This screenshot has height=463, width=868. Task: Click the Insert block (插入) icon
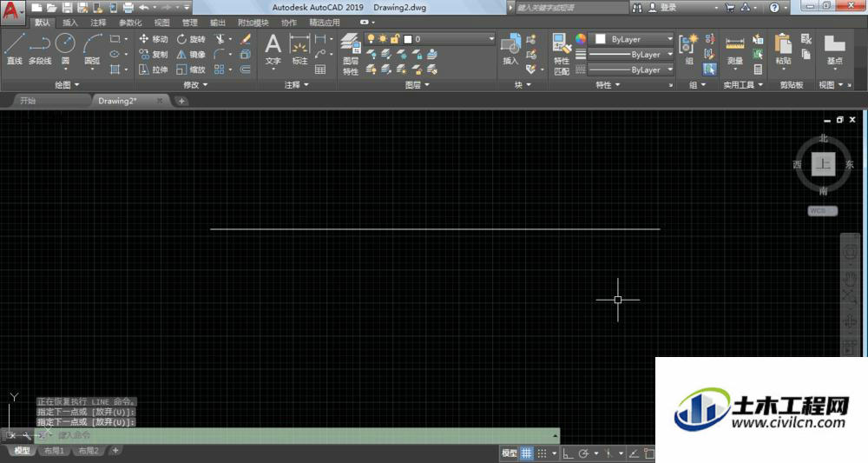510,49
